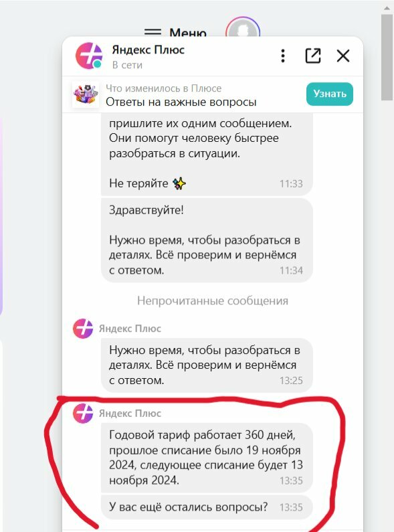Click the Яндекс Плюс title in chat header
This screenshot has height=532, width=394.
pos(149,50)
